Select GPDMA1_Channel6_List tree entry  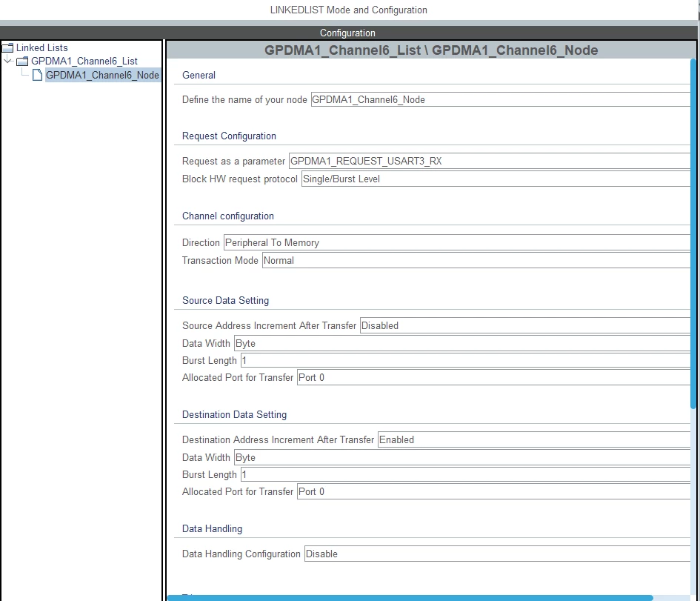tap(84, 62)
